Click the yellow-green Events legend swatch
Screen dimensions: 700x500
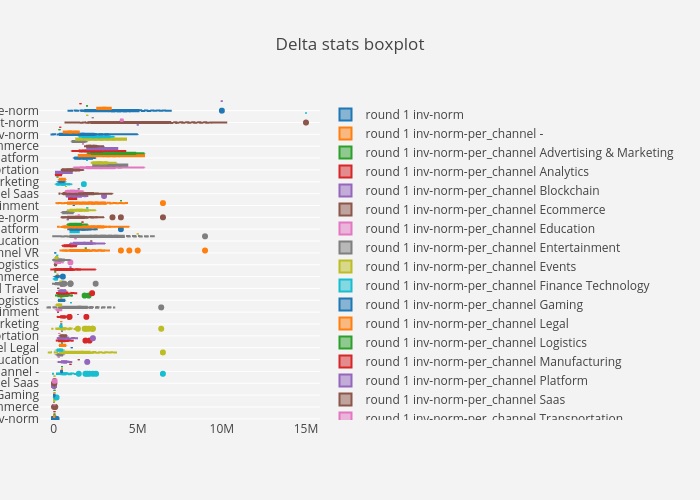click(x=345, y=266)
